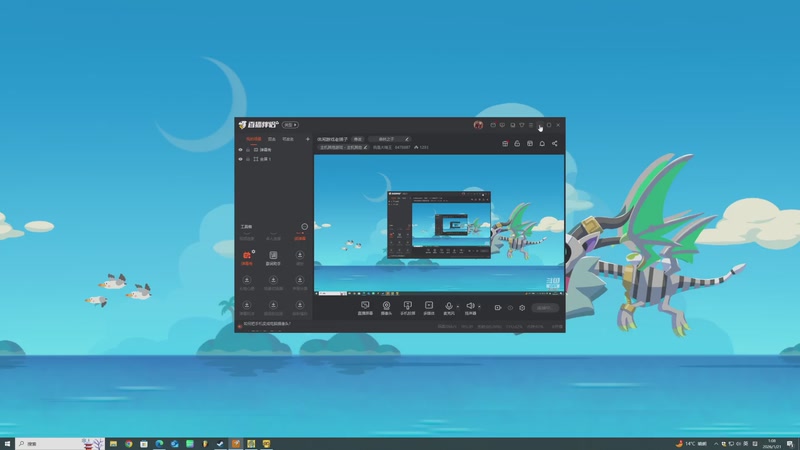Screen dimensions: 800x450
Task: Open the user avatar in title bar
Action: (478, 125)
